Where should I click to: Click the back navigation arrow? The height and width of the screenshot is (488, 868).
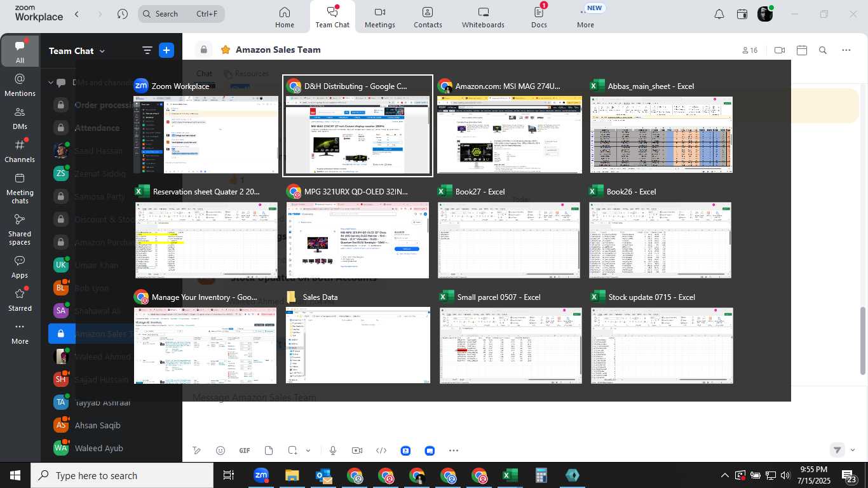(77, 13)
